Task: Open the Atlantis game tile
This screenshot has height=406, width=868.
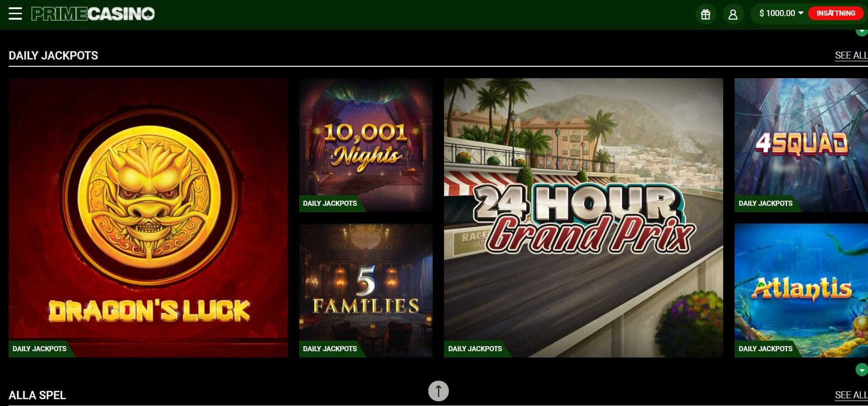Action: click(x=801, y=290)
